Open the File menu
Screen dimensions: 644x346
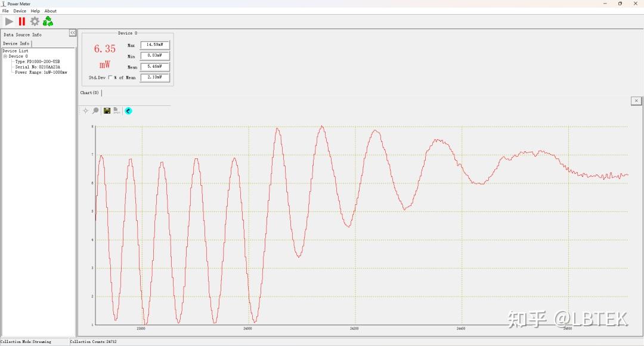5,11
